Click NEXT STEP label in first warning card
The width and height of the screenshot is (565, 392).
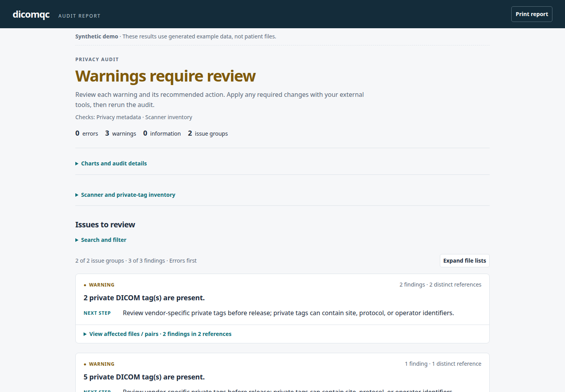pyautogui.click(x=97, y=313)
